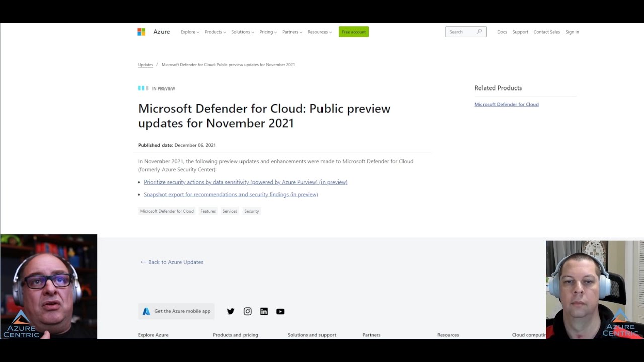Click the page title Microsoft Defender for Cloud heading
Image resolution: width=644 pixels, height=362 pixels.
(265, 116)
